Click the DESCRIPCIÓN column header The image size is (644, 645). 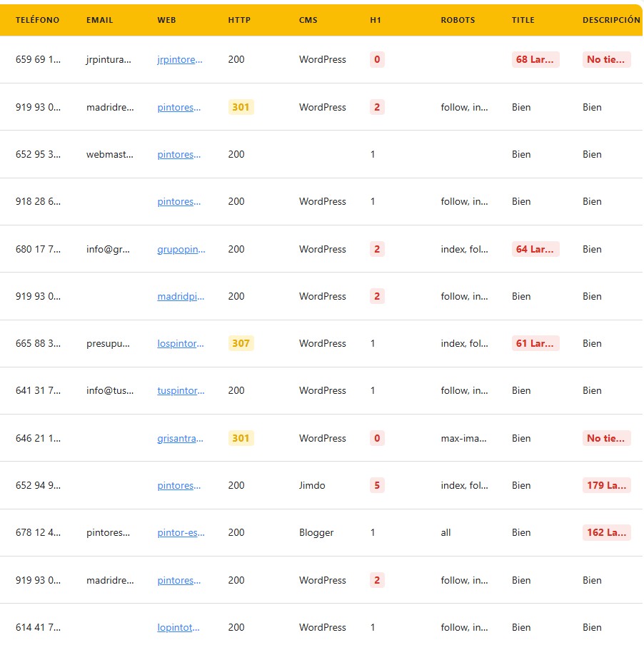pos(611,20)
